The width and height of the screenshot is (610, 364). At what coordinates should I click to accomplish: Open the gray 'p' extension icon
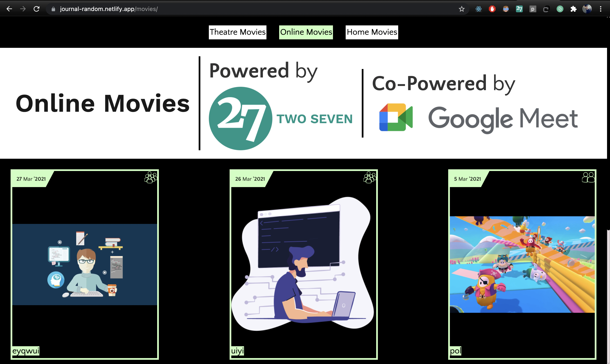pos(533,9)
